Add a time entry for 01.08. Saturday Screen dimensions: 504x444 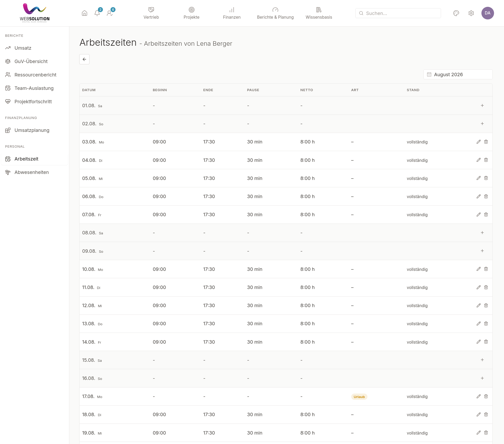coord(482,105)
